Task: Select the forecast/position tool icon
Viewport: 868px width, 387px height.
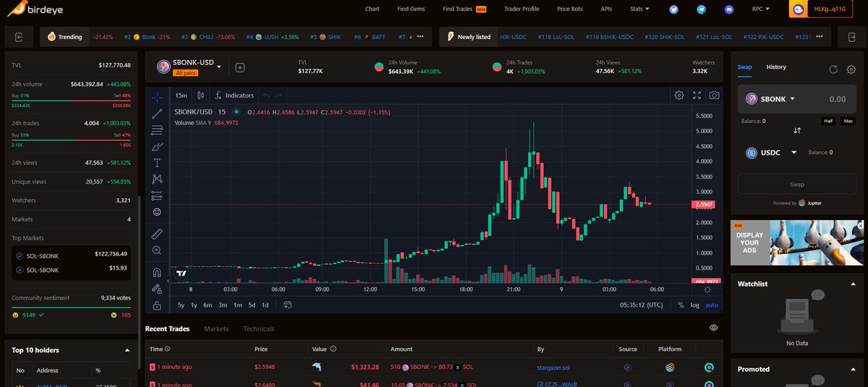Action: (157, 196)
